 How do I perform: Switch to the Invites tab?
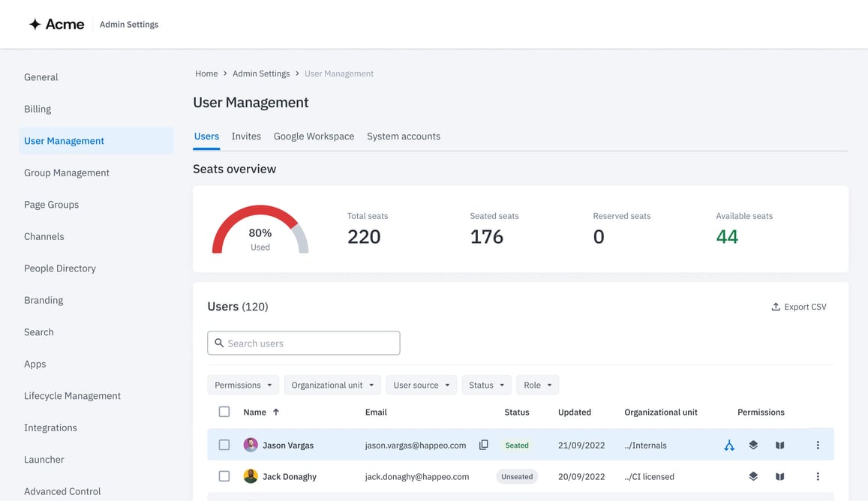coord(246,136)
